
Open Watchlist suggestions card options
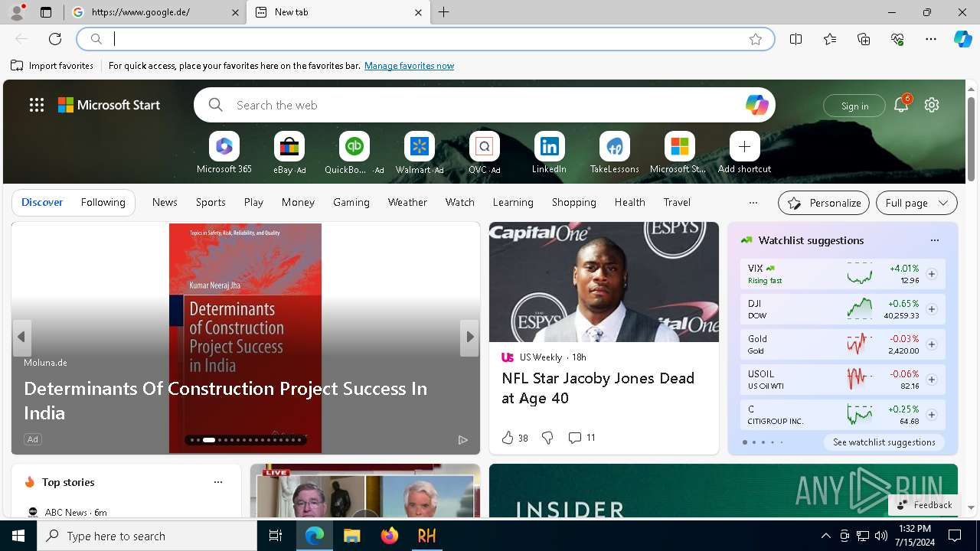934,240
